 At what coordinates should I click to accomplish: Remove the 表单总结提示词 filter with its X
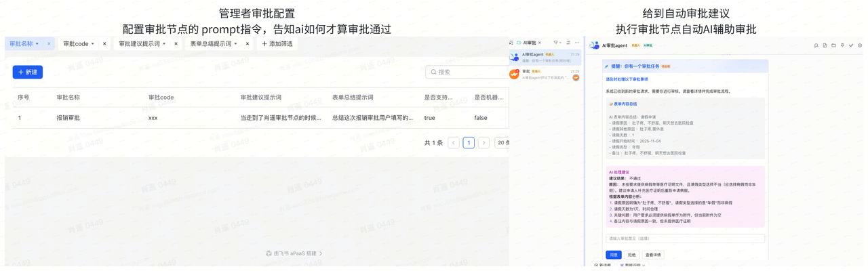248,44
